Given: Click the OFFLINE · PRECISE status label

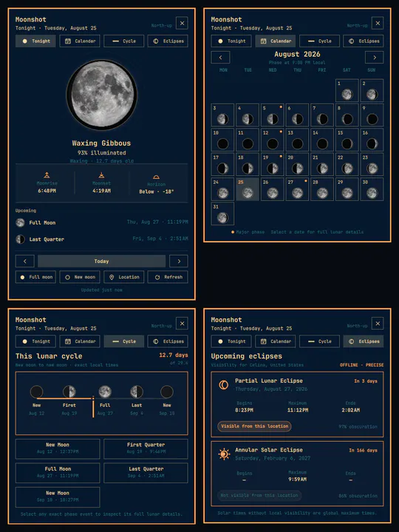Looking at the screenshot, I should click(x=361, y=365).
